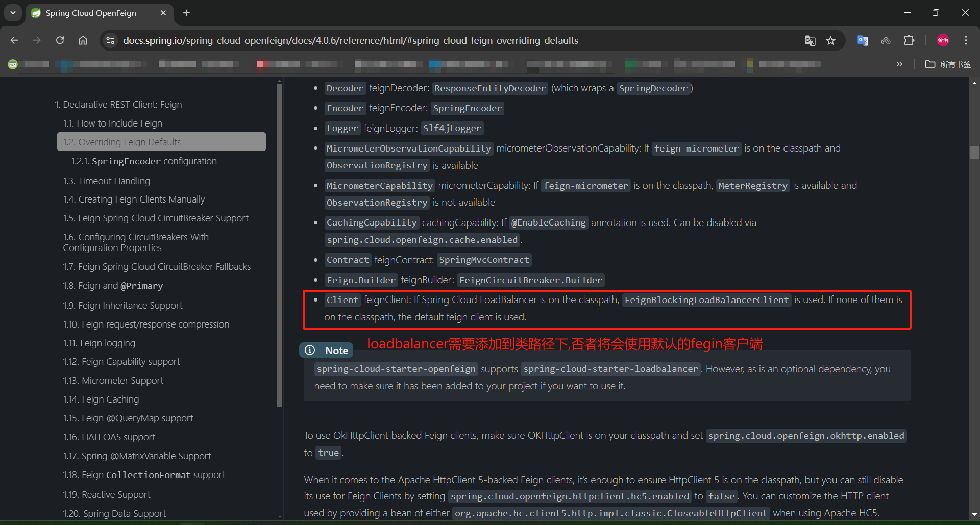Jump to 1.3. Timeout Handling

[x=107, y=181]
